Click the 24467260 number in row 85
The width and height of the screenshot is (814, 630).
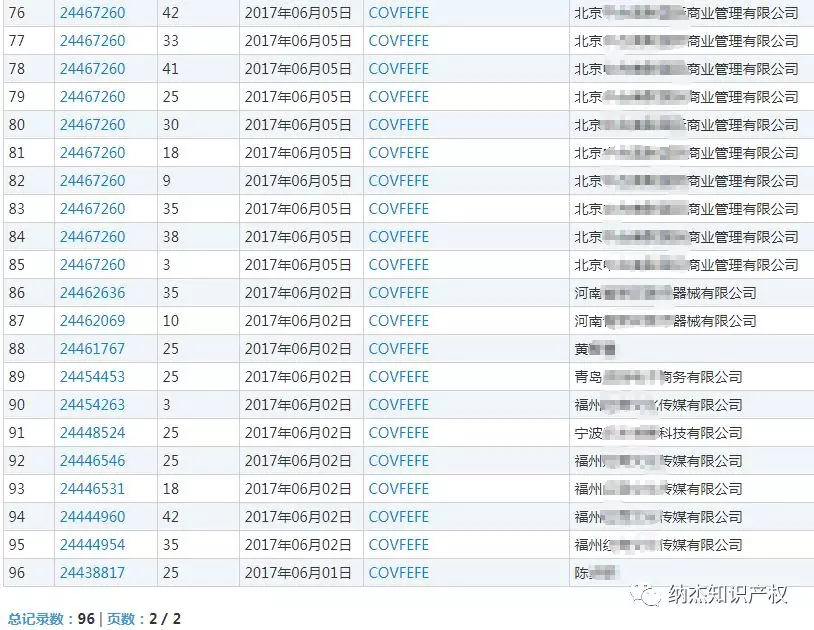click(x=92, y=265)
